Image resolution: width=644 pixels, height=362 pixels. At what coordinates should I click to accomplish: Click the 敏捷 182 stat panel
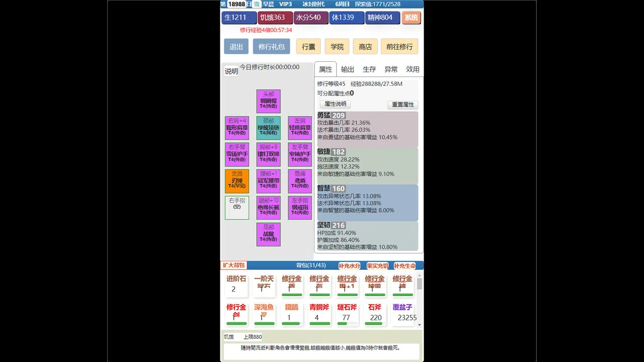(367, 165)
